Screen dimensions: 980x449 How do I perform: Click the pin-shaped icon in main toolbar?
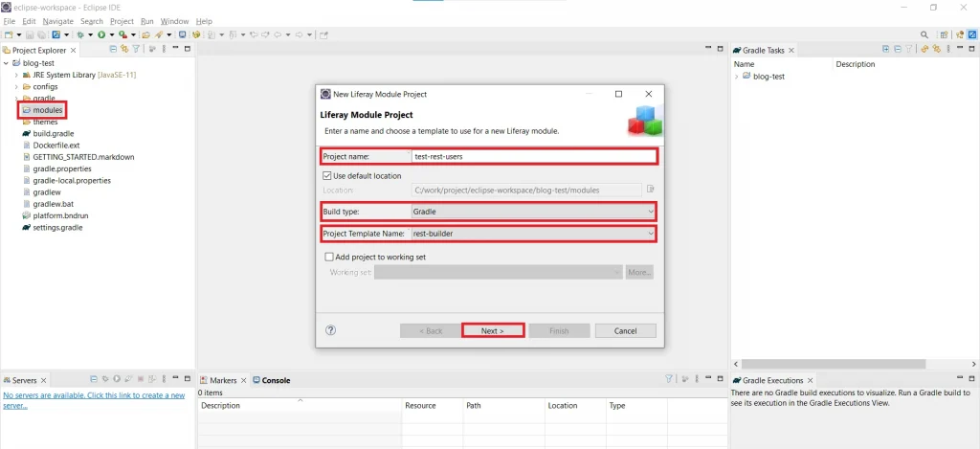pyautogui.click(x=159, y=34)
